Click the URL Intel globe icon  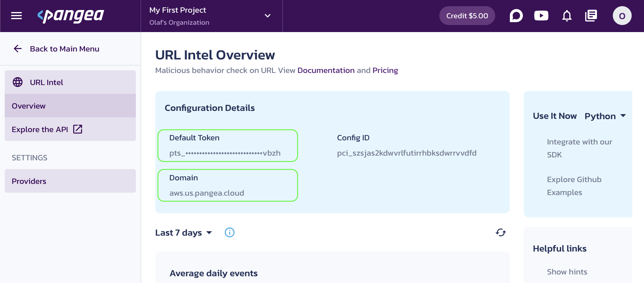point(18,82)
